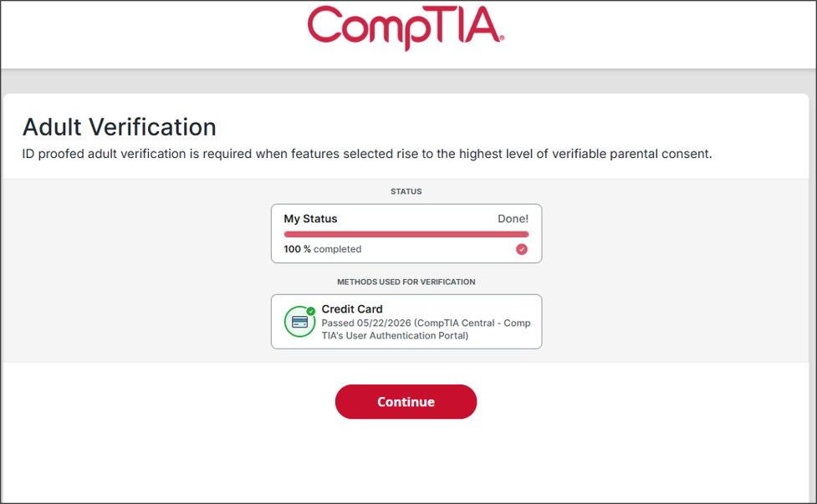Image resolution: width=817 pixels, height=504 pixels.
Task: Click the Done! status text
Action: [513, 219]
